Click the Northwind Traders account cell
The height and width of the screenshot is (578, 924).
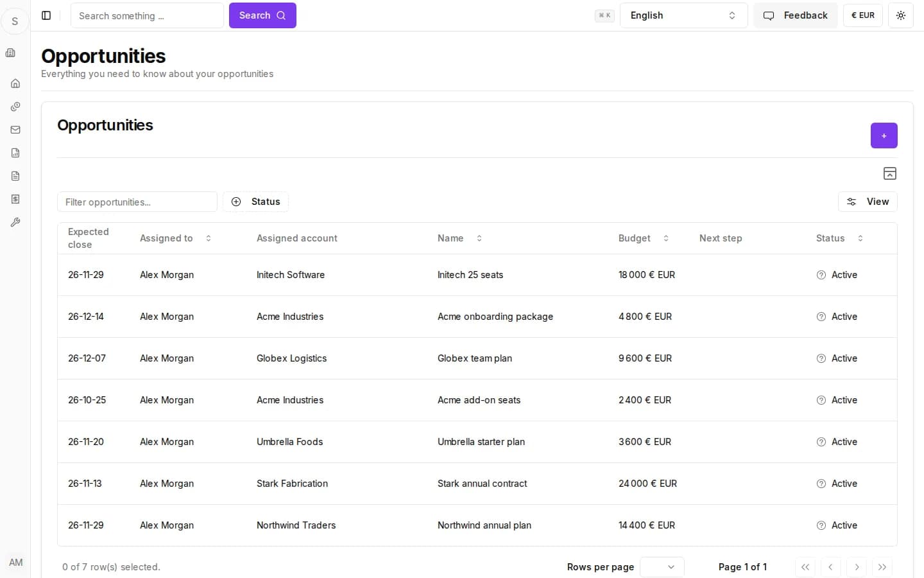[x=296, y=525]
